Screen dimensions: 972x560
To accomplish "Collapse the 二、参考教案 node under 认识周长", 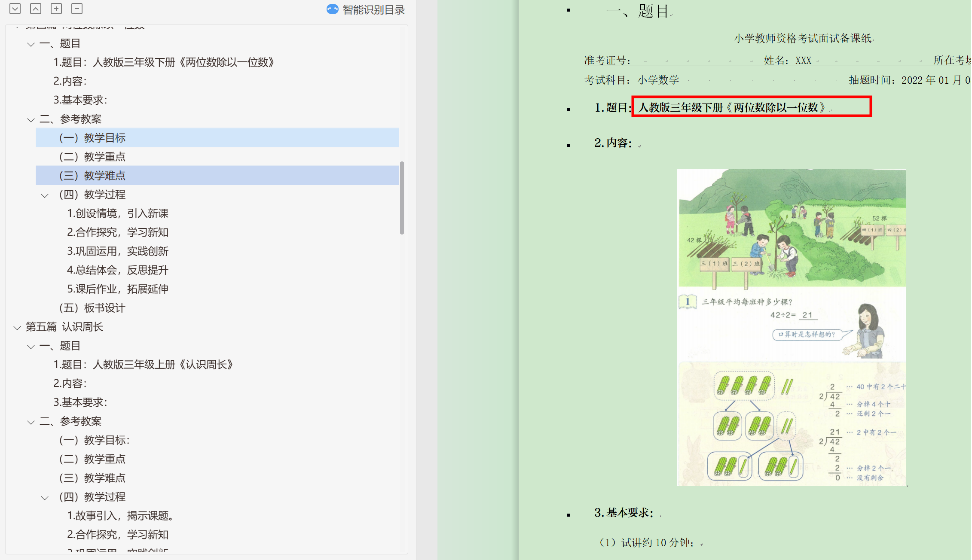I will [x=31, y=422].
